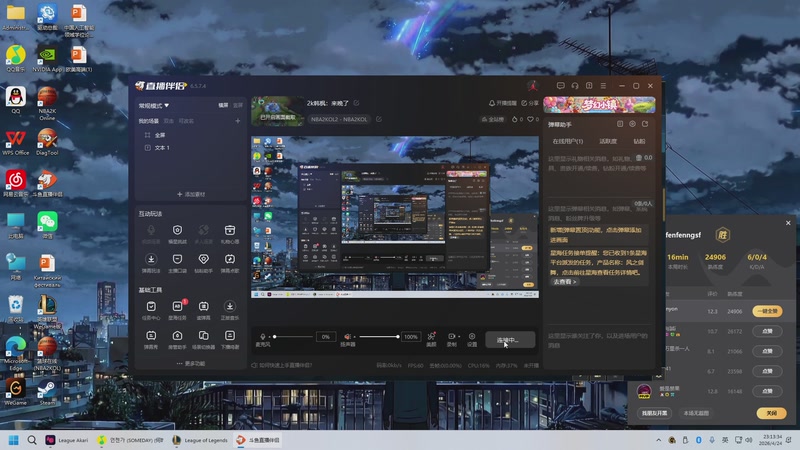Switch to League of Legends taskbar item
This screenshot has width=800, height=450.
click(x=200, y=440)
